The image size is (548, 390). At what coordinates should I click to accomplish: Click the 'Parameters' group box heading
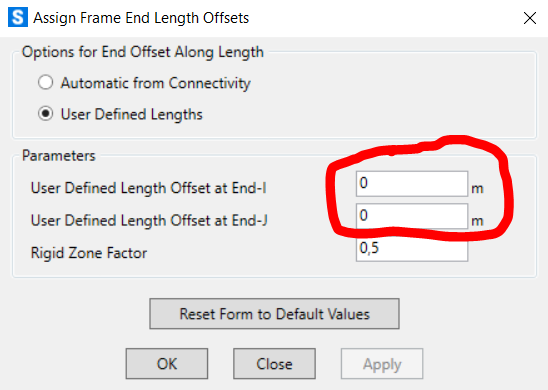pos(58,156)
